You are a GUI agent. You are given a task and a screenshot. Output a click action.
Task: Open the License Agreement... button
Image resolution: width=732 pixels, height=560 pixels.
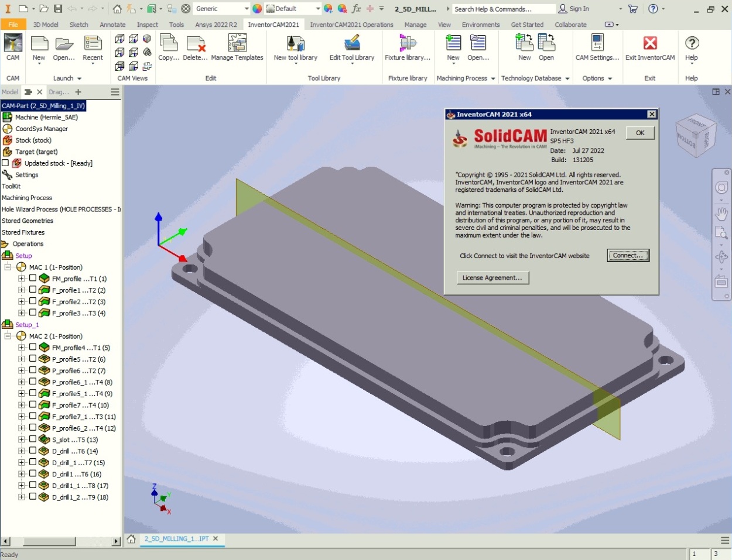[492, 278]
